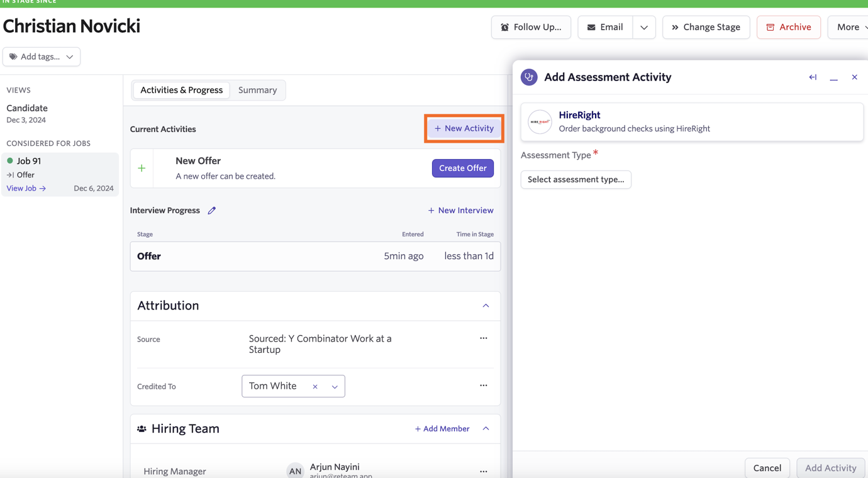Click the Christian Novicki candidate name heading
This screenshot has height=478, width=868.
coord(72,26)
